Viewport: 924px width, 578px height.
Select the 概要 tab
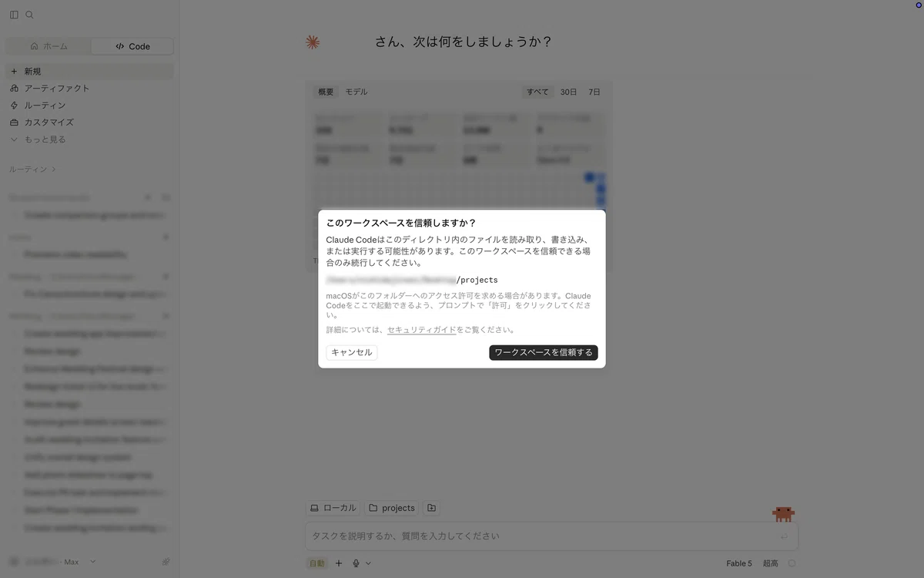pyautogui.click(x=326, y=92)
